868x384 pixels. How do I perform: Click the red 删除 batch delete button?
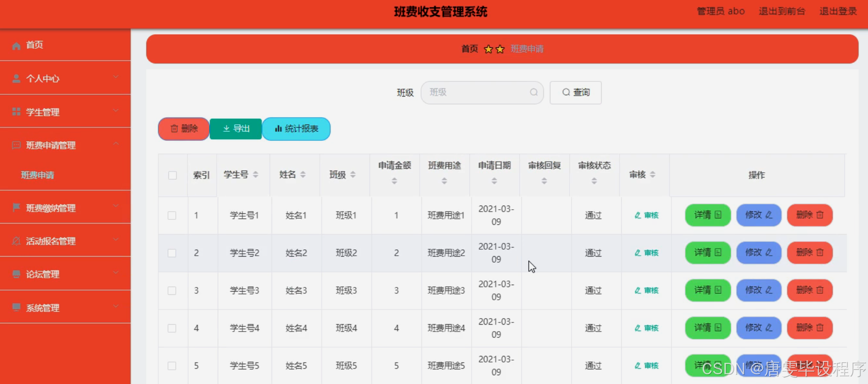[184, 129]
